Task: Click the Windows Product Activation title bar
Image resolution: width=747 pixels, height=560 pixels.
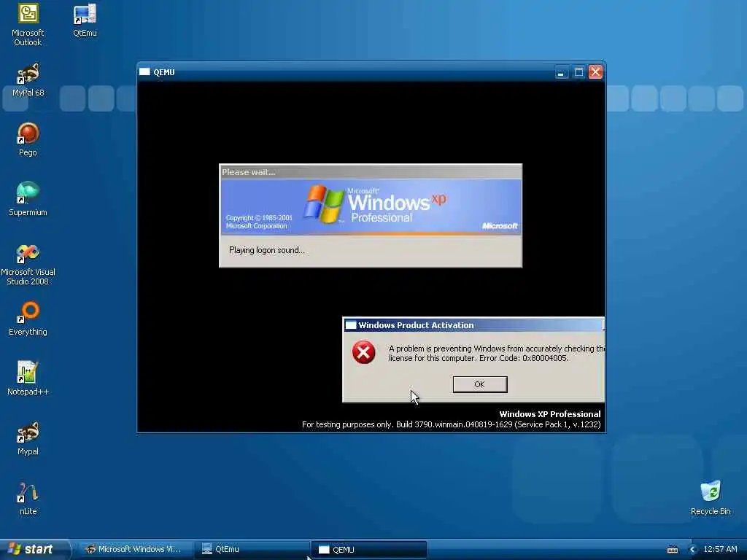Action: point(473,325)
